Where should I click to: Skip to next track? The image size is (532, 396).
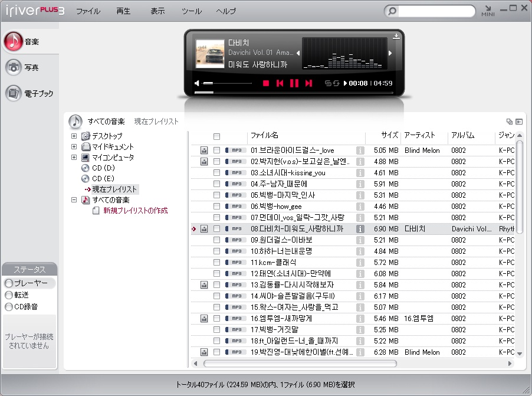pos(308,83)
